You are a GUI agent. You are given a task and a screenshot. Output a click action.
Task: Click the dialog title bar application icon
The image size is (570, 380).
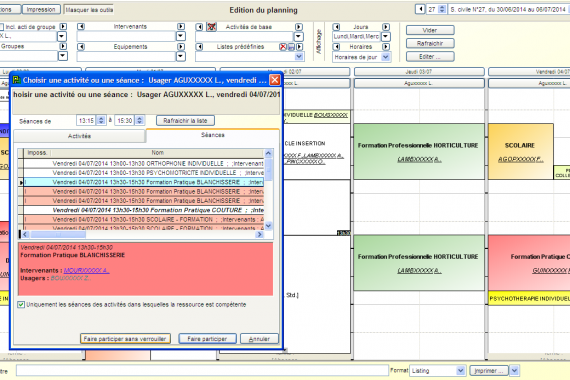pyautogui.click(x=17, y=80)
